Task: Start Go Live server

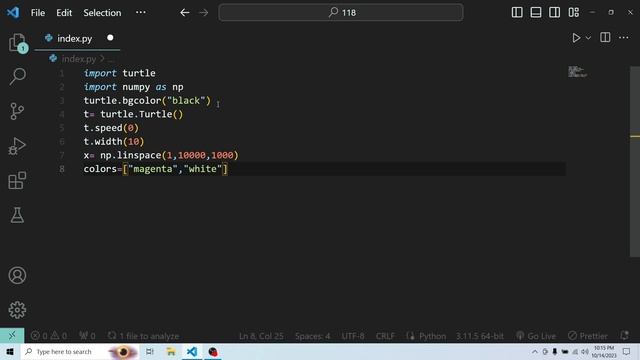Action: (x=536, y=336)
